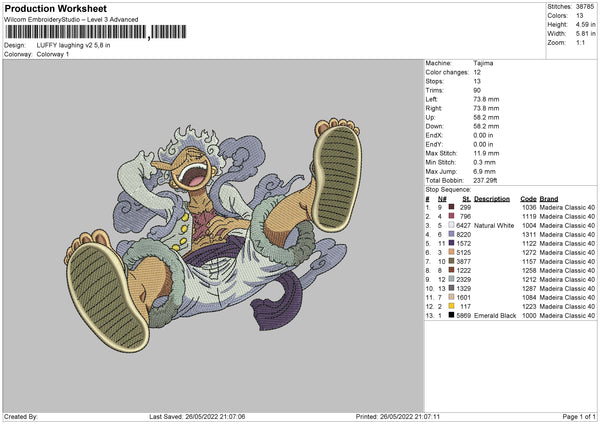Click the 'Code' column header
Viewport: 600px width, 424px height.
point(528,199)
